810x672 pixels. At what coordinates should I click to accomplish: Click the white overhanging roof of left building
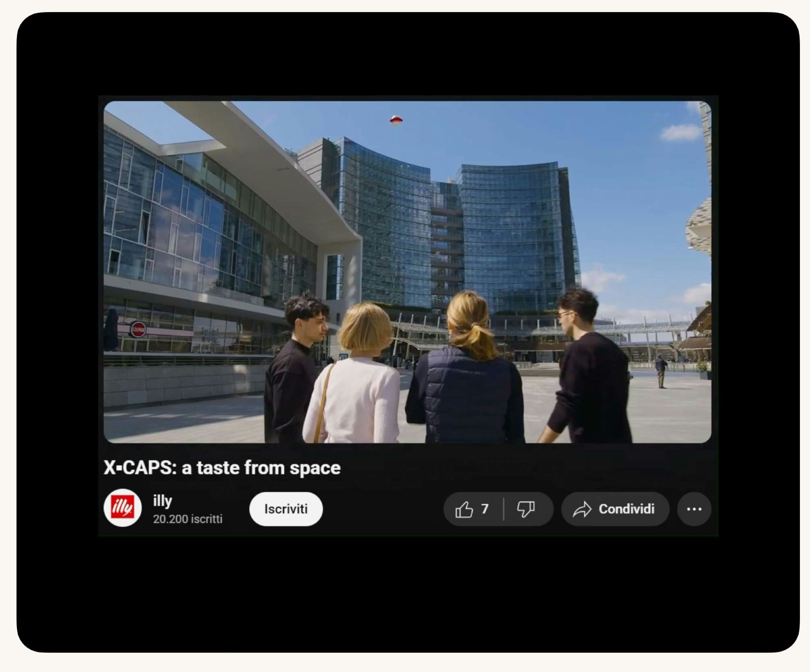tap(274, 165)
